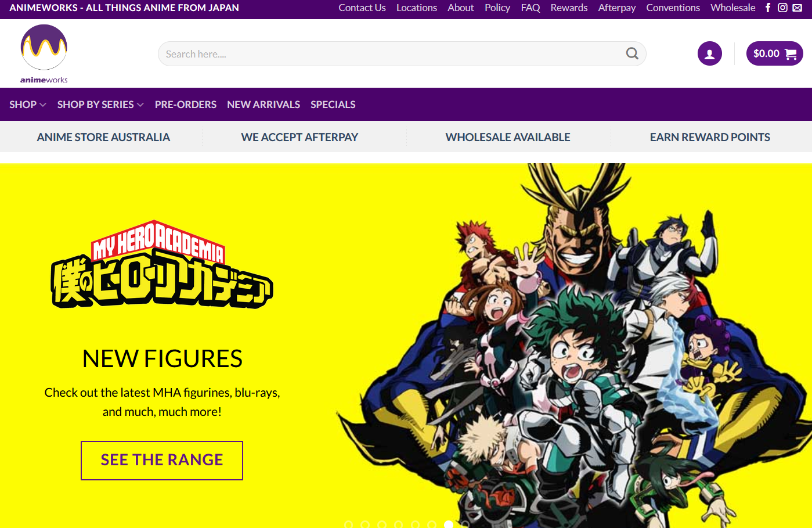Open the Afterpay link in top bar
Viewport: 812px width, 528px height.
pyautogui.click(x=616, y=8)
